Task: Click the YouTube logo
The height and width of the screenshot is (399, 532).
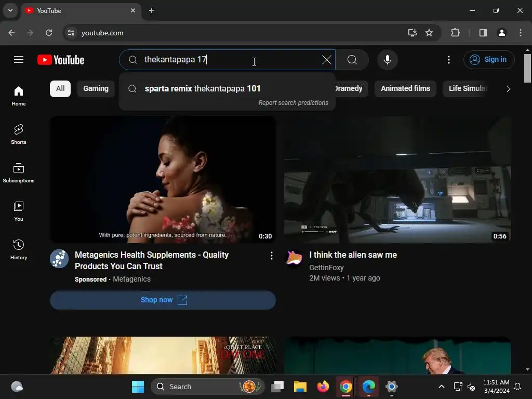Action: [x=61, y=60]
